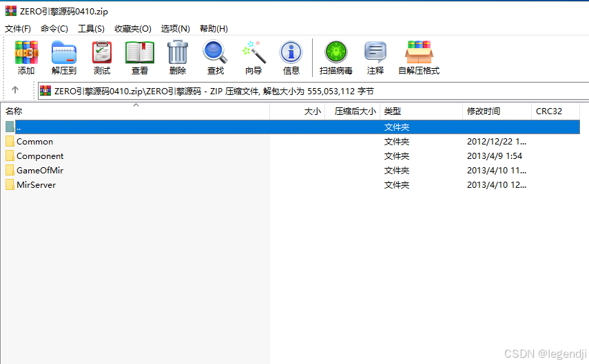This screenshot has width=589, height=364.
Task: Open the 查看 (View) book icon
Action: (x=140, y=52)
